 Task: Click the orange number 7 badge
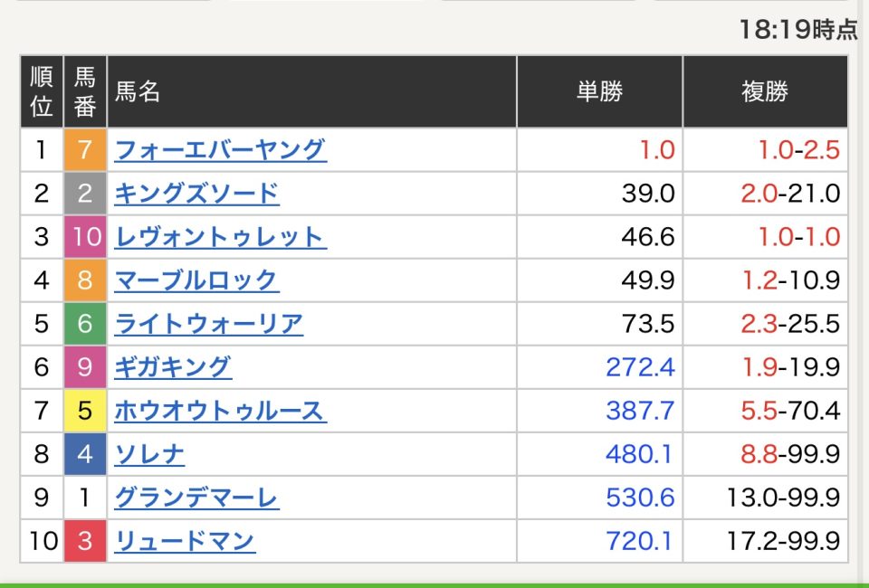[x=85, y=150]
